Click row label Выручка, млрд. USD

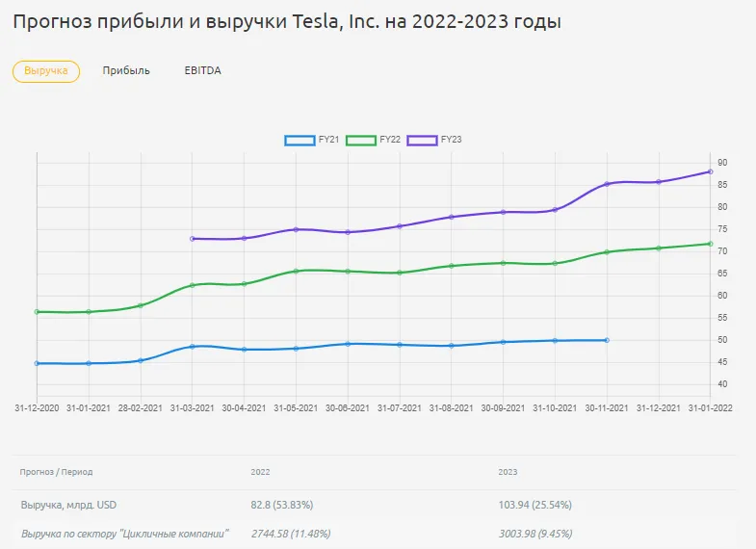(68, 505)
